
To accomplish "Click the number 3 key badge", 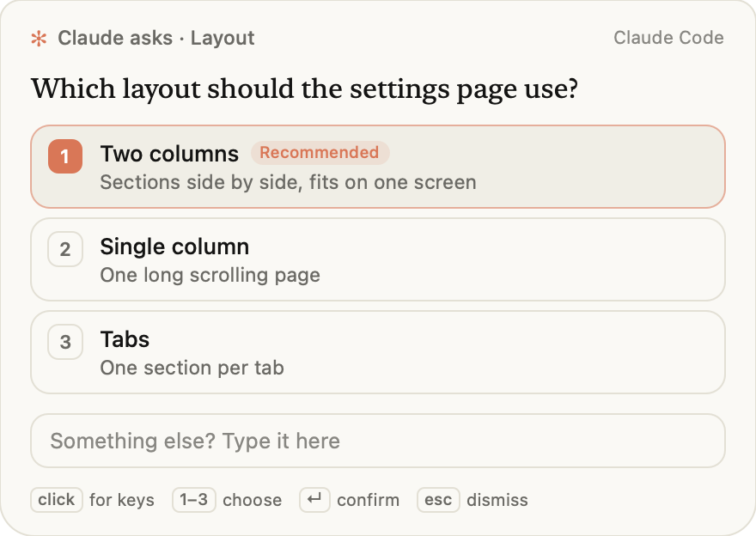I will (x=65, y=342).
